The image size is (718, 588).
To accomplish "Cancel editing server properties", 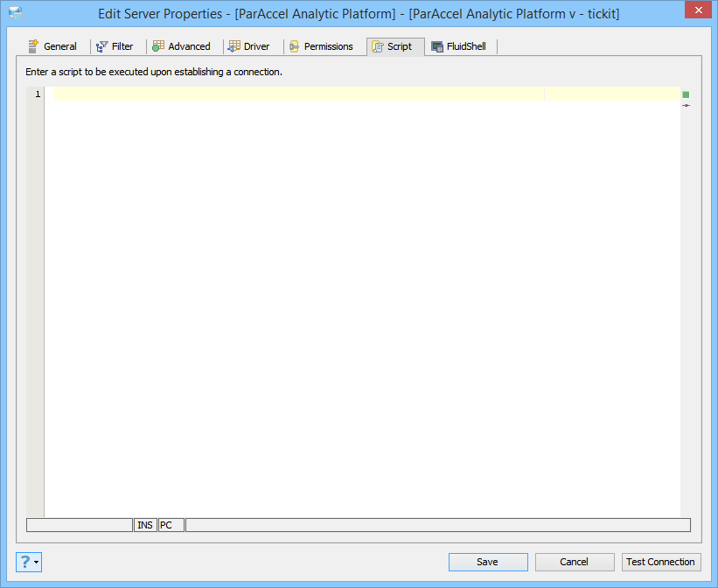I will click(x=575, y=562).
